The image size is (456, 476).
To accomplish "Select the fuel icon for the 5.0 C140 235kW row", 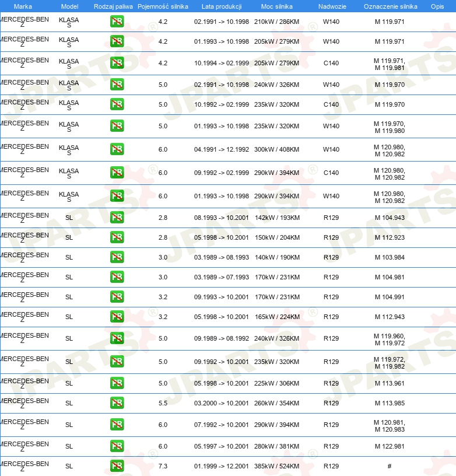I will click(x=117, y=104).
